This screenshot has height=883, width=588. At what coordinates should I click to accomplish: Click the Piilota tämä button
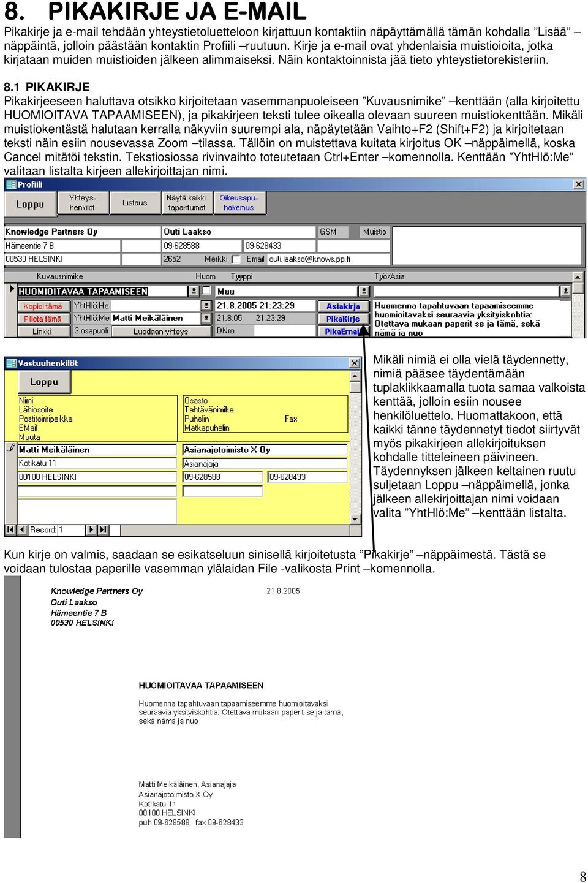click(x=43, y=319)
